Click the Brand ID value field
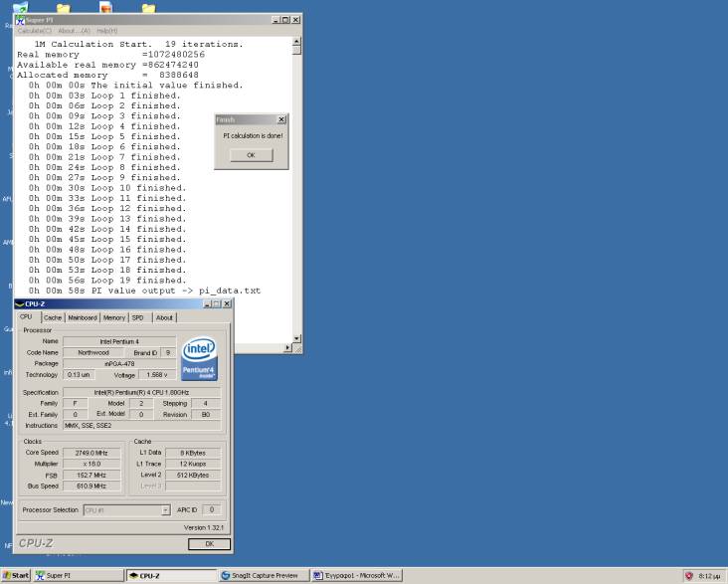This screenshot has width=728, height=584. (x=168, y=352)
